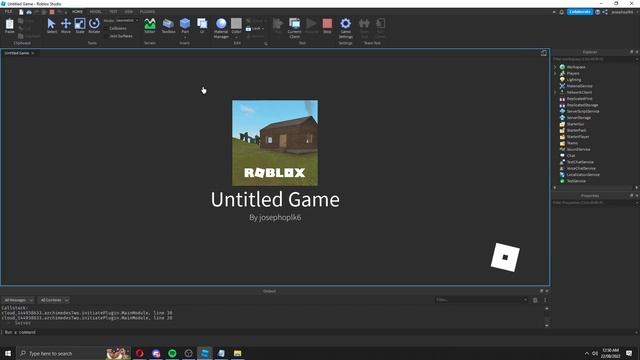Open the All Messages dropdown in Output
Screen dimensions: 640x360
coord(18,300)
